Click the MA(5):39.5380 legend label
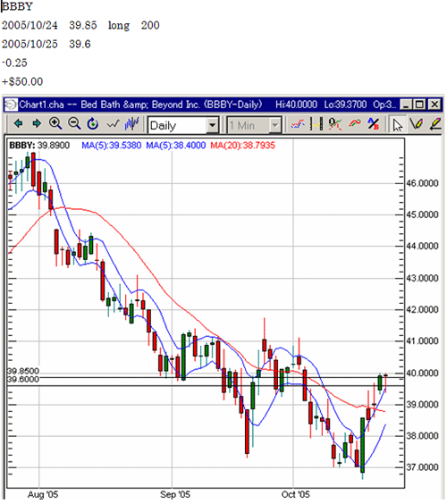Screen dimensions: 447x504 coord(111,146)
